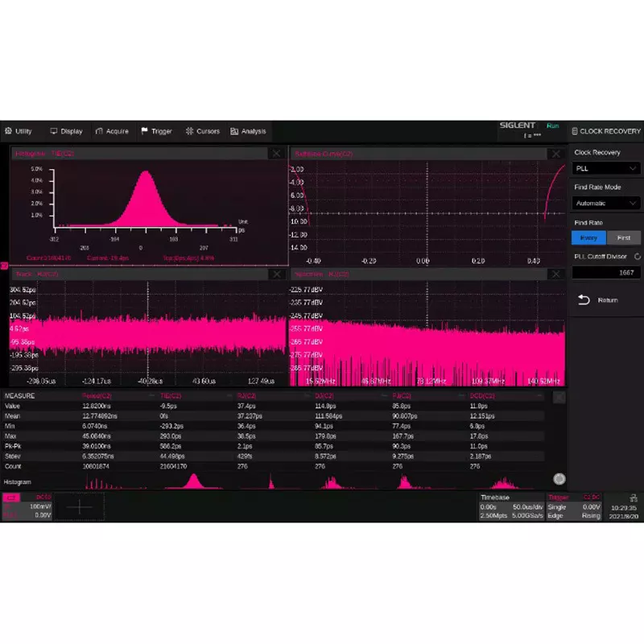
Task: Click the Track RJ(C2) title bar
Action: (139, 274)
